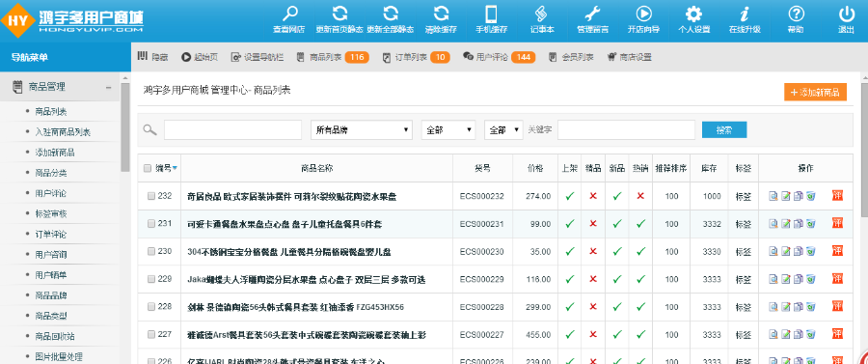Open 订单列表 tab with 10 badge
The image size is (868, 364).
pos(416,57)
